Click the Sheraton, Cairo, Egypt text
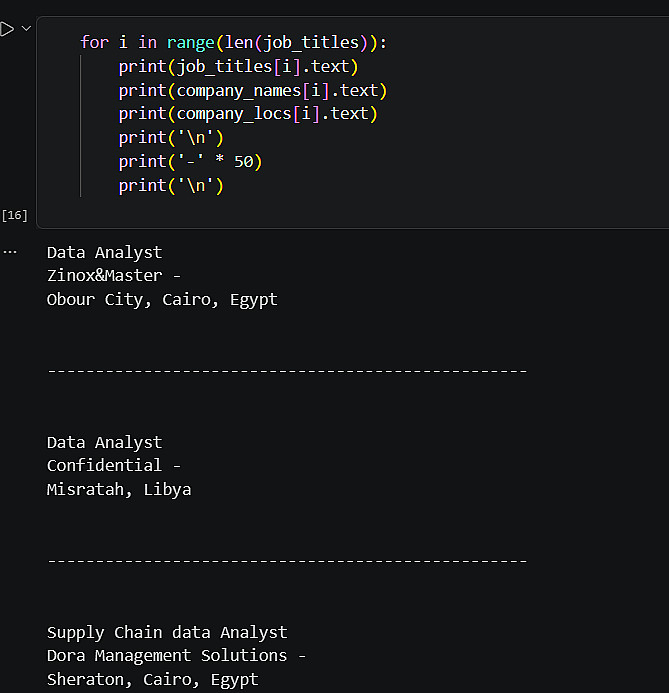 [x=152, y=679]
